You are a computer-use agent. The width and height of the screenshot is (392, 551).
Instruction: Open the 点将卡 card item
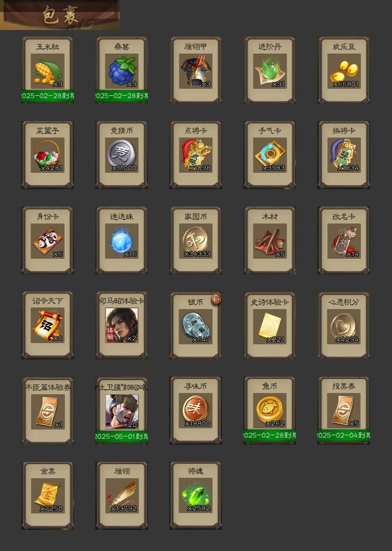[x=196, y=155]
